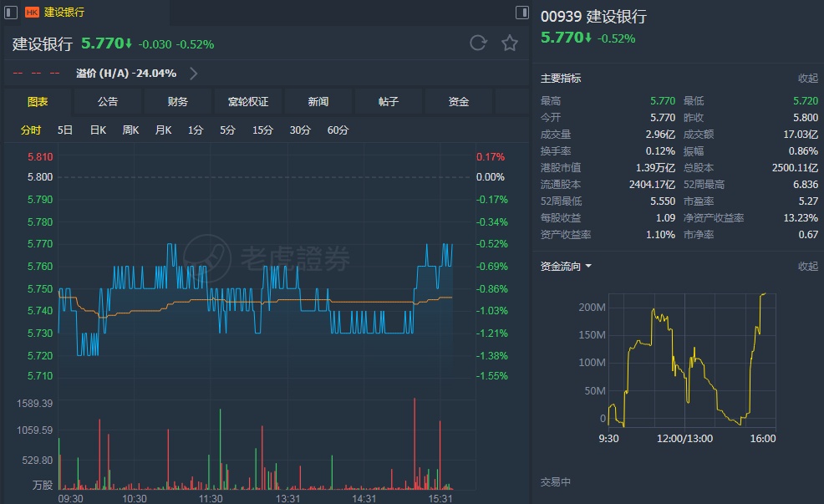824x504 pixels.
Task: Select the 日K chart period
Action: tap(99, 130)
